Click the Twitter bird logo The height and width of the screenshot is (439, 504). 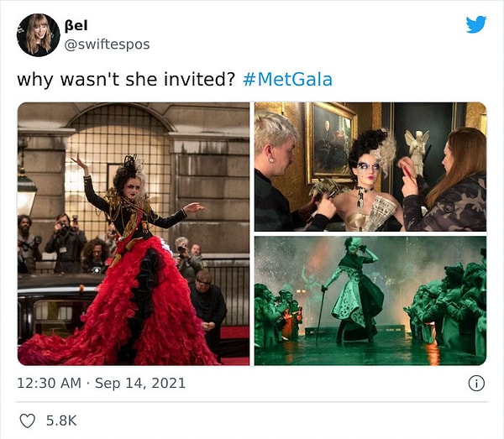(x=476, y=24)
